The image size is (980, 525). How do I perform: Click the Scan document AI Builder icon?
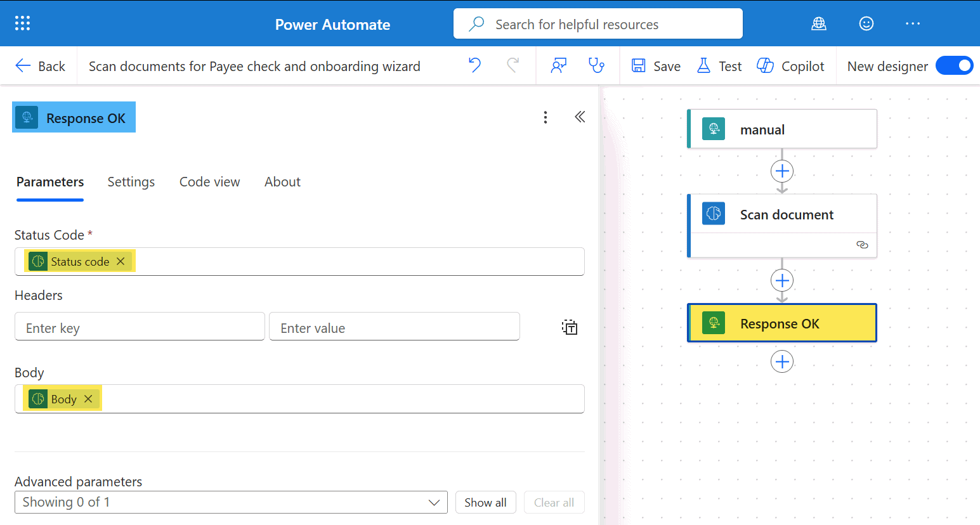click(x=714, y=214)
